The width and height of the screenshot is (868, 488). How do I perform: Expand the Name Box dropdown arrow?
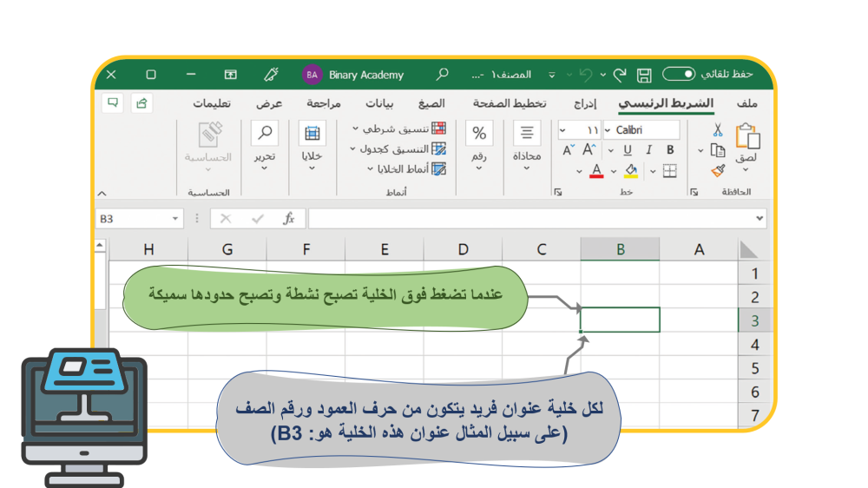pos(175,219)
